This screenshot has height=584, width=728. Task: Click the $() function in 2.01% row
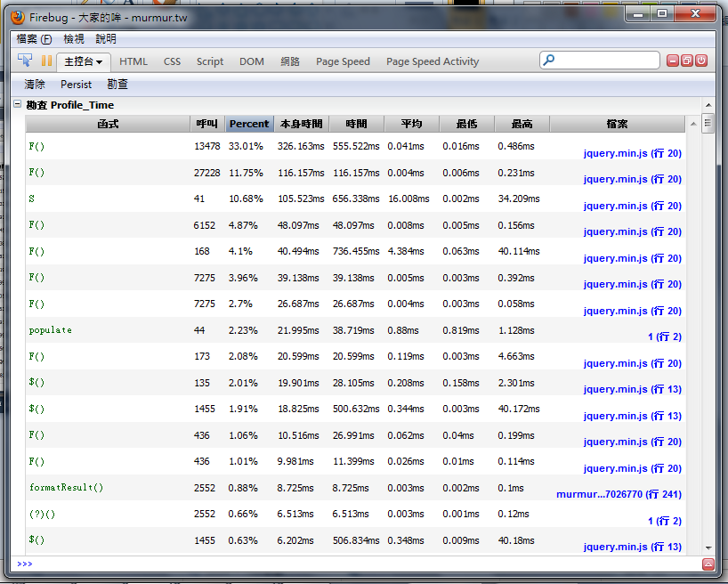coord(36,383)
